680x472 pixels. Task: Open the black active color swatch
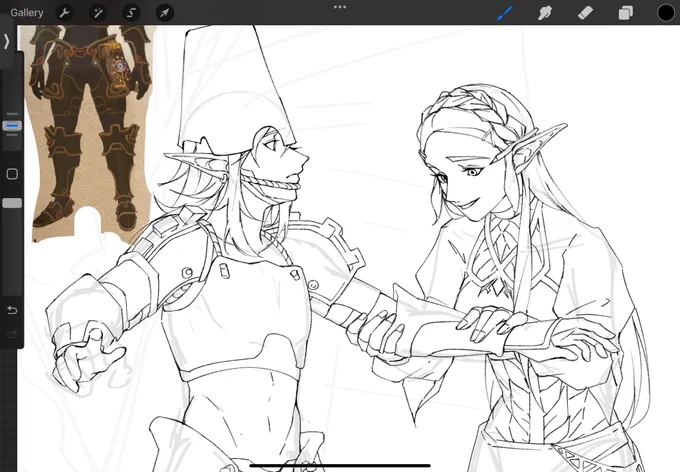click(x=666, y=13)
